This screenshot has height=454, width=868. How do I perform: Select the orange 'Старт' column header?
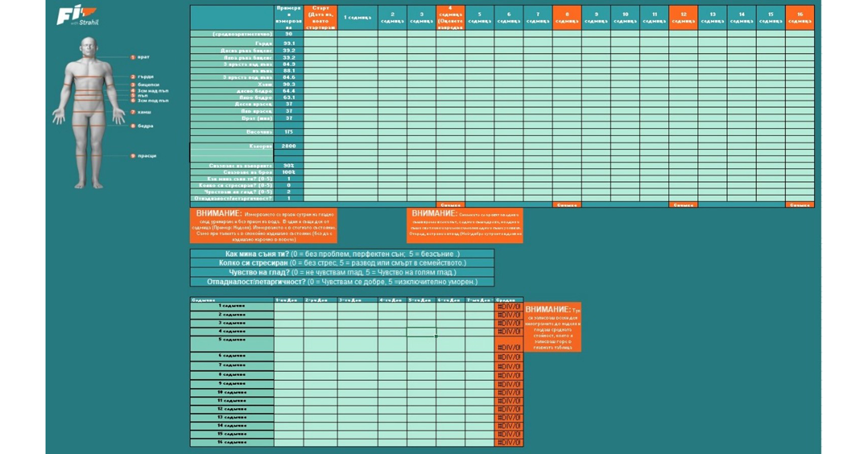point(321,18)
